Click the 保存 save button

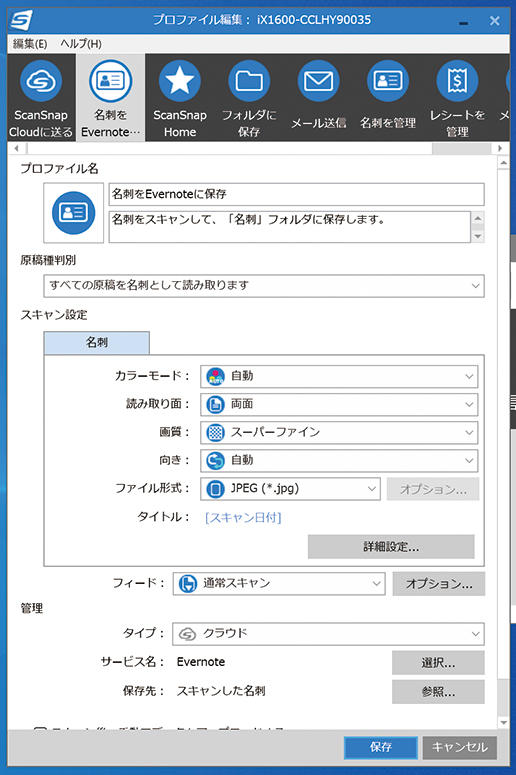[x=381, y=747]
